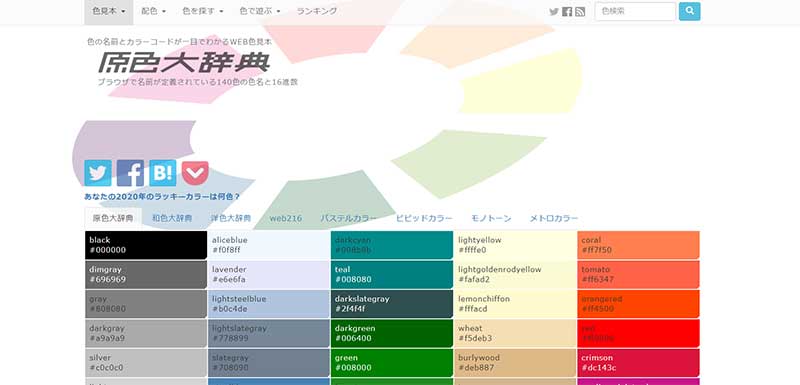Pick the lavender #e6e6fa swatch
The height and width of the screenshot is (385, 800).
pos(269,275)
